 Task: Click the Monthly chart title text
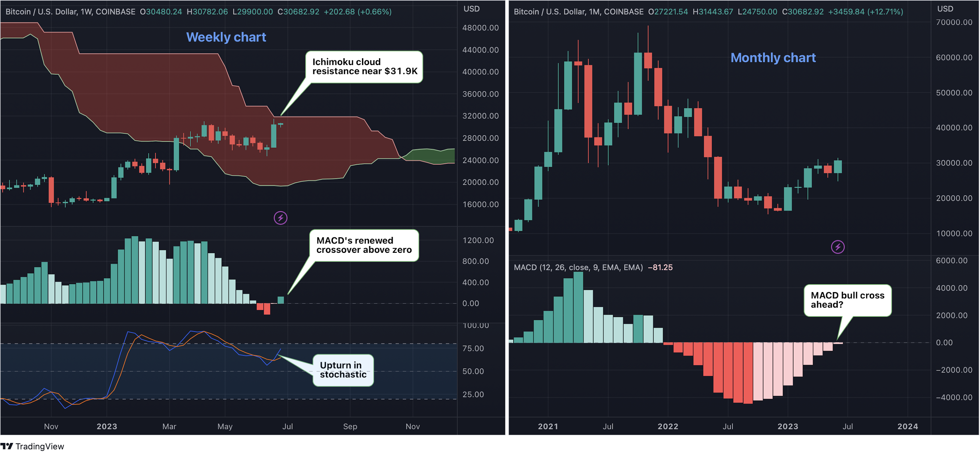(773, 58)
